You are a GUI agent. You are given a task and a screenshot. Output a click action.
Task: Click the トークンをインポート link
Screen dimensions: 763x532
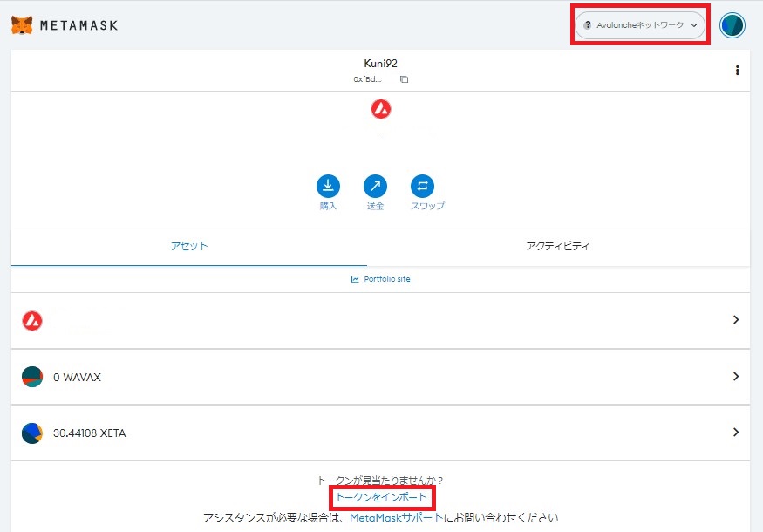382,497
